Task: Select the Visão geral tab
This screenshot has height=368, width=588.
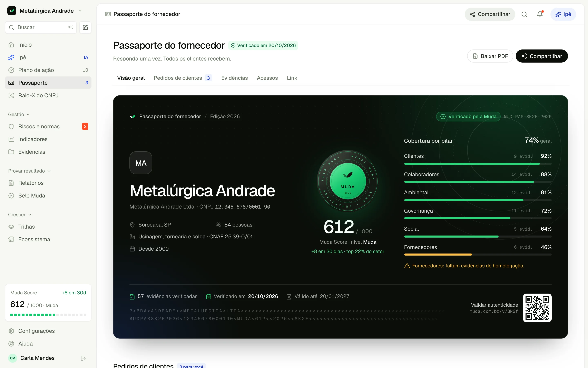Action: pyautogui.click(x=131, y=78)
